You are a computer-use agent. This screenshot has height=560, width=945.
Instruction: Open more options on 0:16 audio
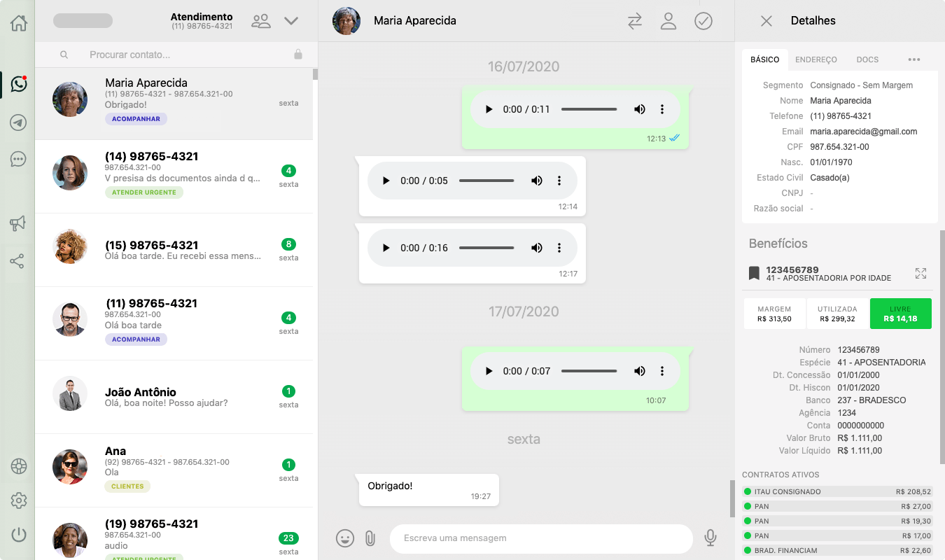point(559,248)
